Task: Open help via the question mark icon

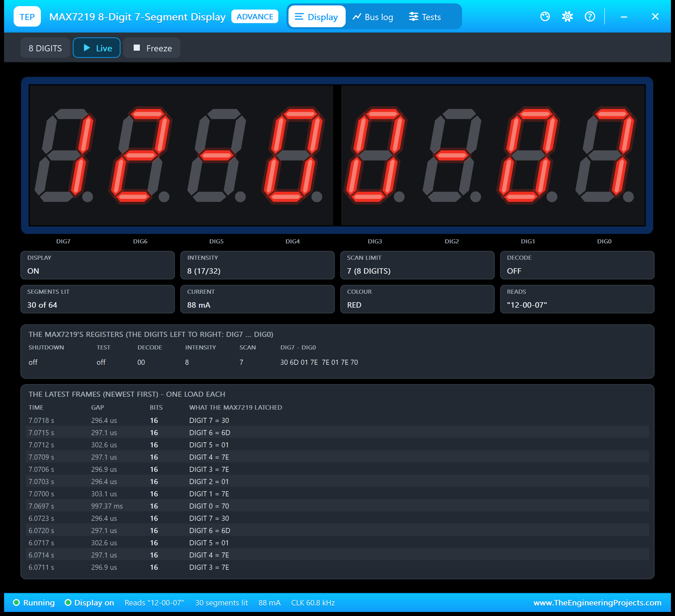Action: click(590, 17)
